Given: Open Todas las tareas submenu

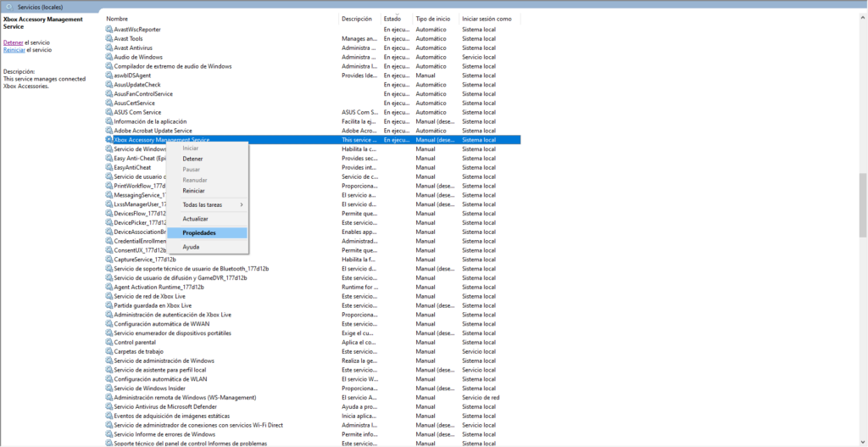Looking at the screenshot, I should coord(207,205).
